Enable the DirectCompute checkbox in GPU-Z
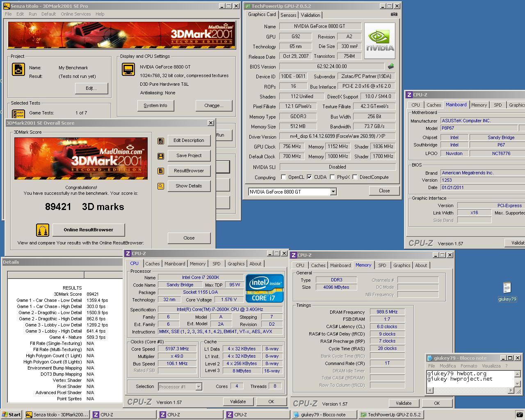The image size is (525, 420). tap(355, 177)
